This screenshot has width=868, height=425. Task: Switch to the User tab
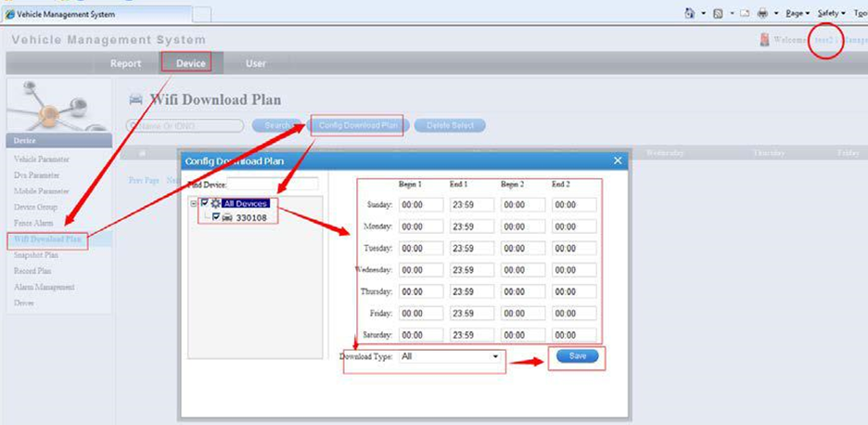[x=255, y=64]
